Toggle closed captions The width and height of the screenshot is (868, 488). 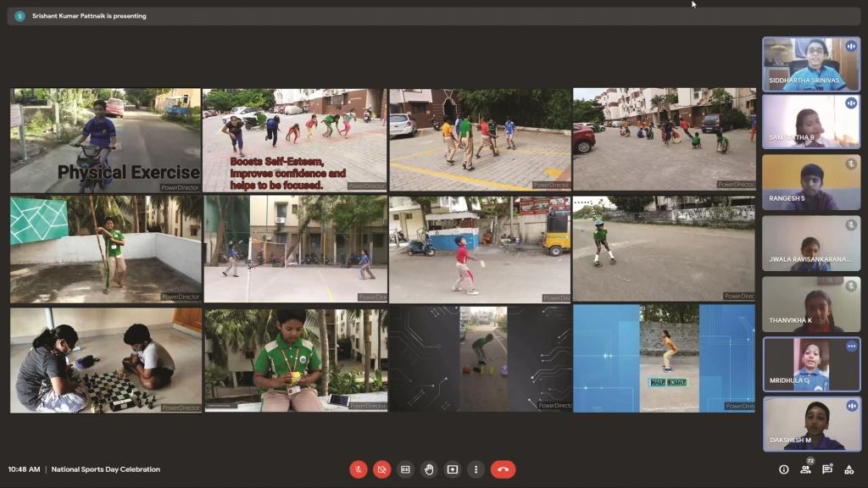tap(406, 469)
